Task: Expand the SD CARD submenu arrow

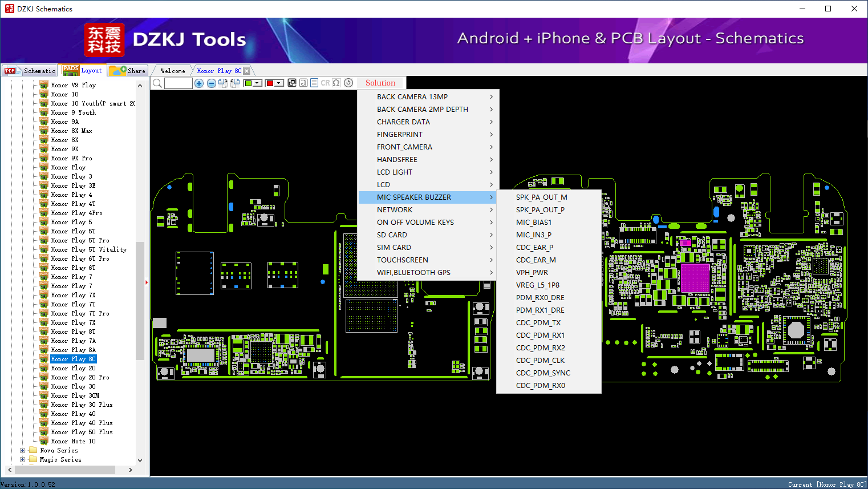Action: pyautogui.click(x=491, y=235)
